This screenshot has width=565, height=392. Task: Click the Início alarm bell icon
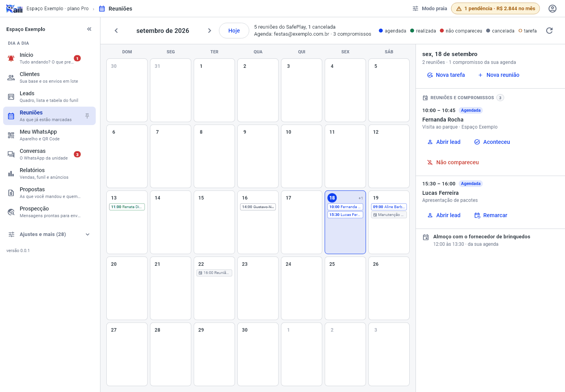pyautogui.click(x=11, y=58)
